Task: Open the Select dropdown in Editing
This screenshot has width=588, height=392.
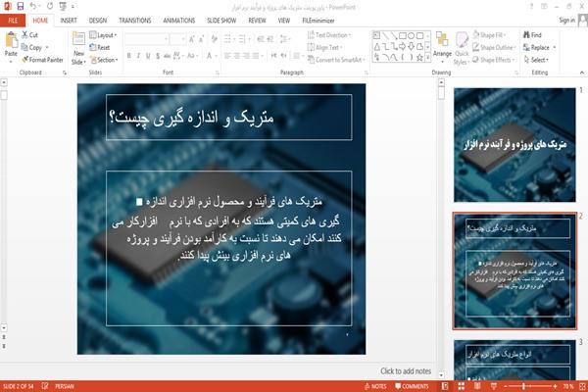Action: click(x=536, y=60)
